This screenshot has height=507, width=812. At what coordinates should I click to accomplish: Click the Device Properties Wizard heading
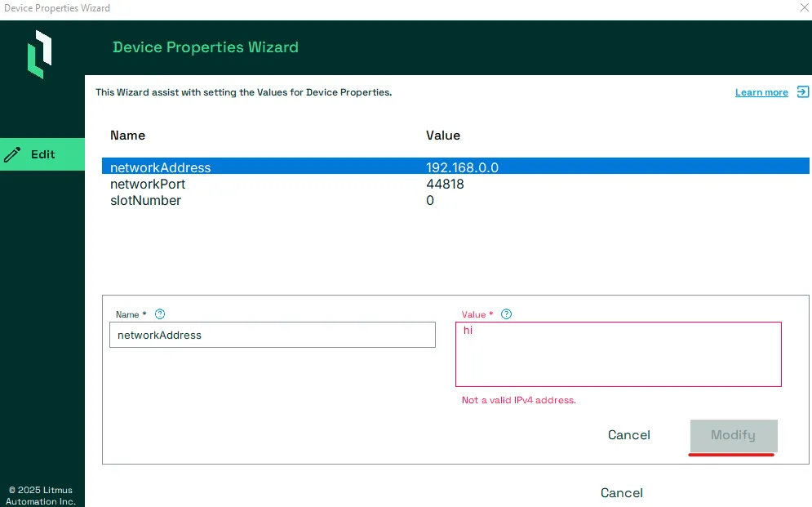point(206,47)
